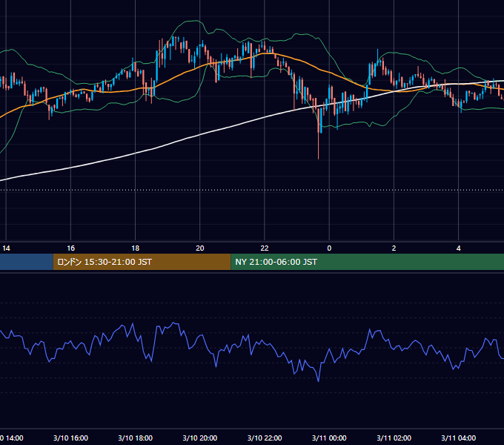Click the 3/11 00:00 label on oscillator axis

click(x=329, y=438)
